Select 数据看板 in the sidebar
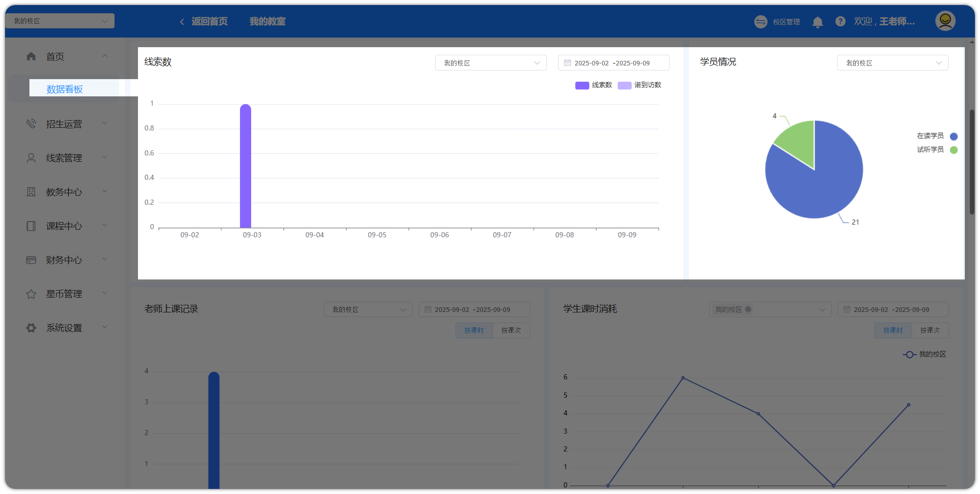980x494 pixels. pyautogui.click(x=65, y=89)
